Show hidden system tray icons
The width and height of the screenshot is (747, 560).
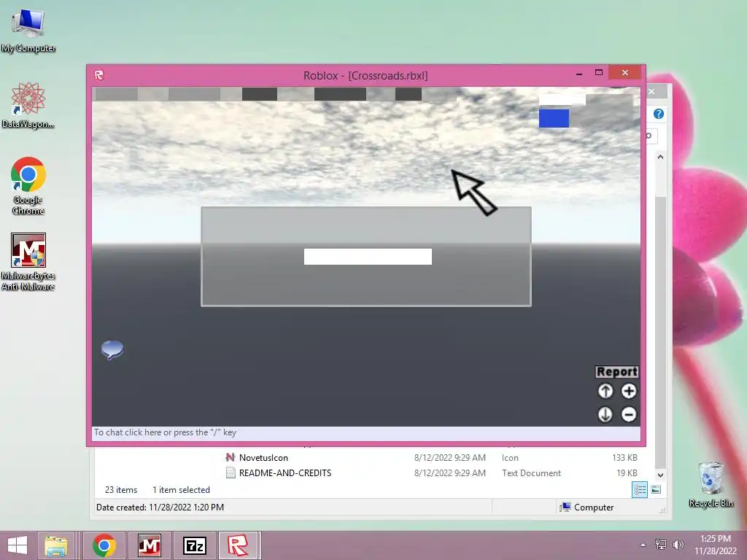643,545
